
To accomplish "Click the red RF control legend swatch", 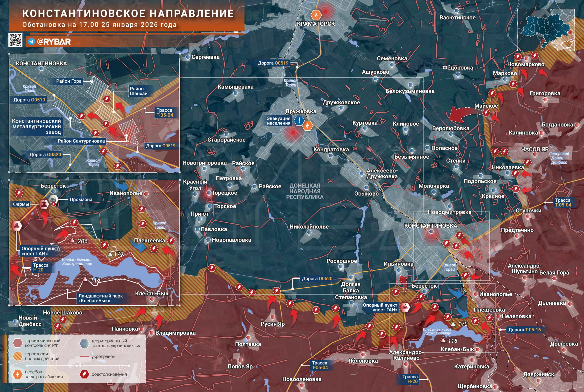I will (18, 343).
